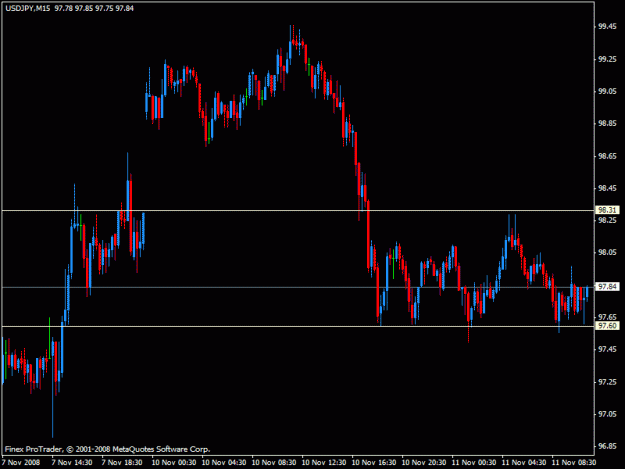Click the 96.85 price scale value
This screenshot has height=469, width=625.
click(x=607, y=446)
